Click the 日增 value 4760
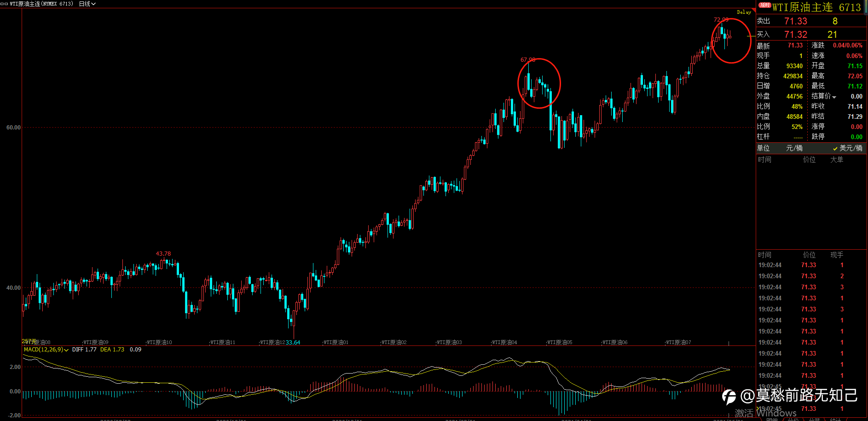 coord(796,86)
